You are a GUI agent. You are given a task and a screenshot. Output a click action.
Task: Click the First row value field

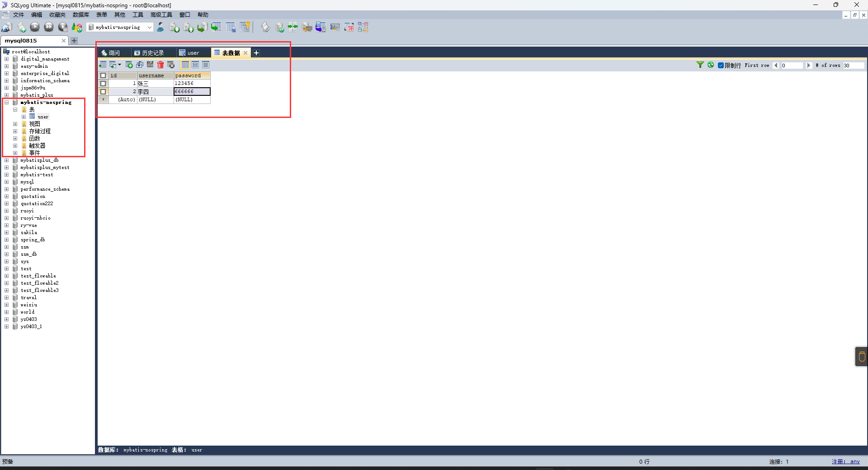pyautogui.click(x=792, y=66)
